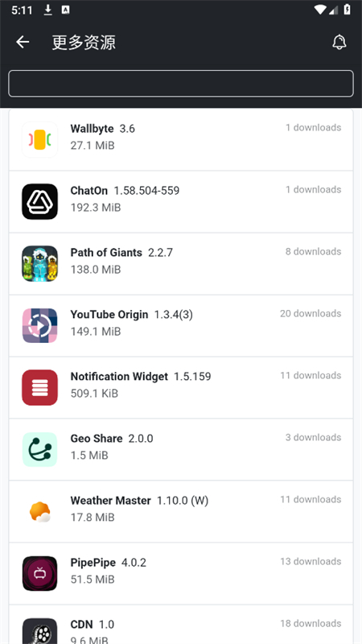This screenshot has width=362, height=644.
Task: Tap the Wallbyte app icon
Action: point(39,139)
